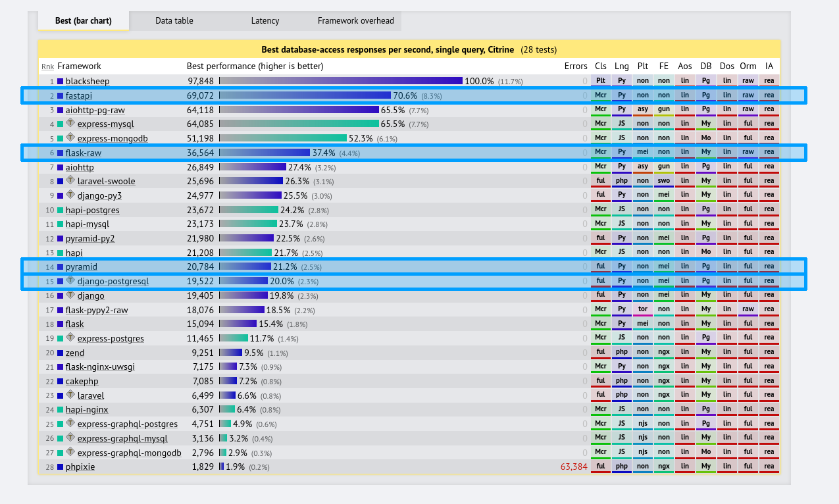Switch to the Data table tab
839x504 pixels.
coord(174,21)
